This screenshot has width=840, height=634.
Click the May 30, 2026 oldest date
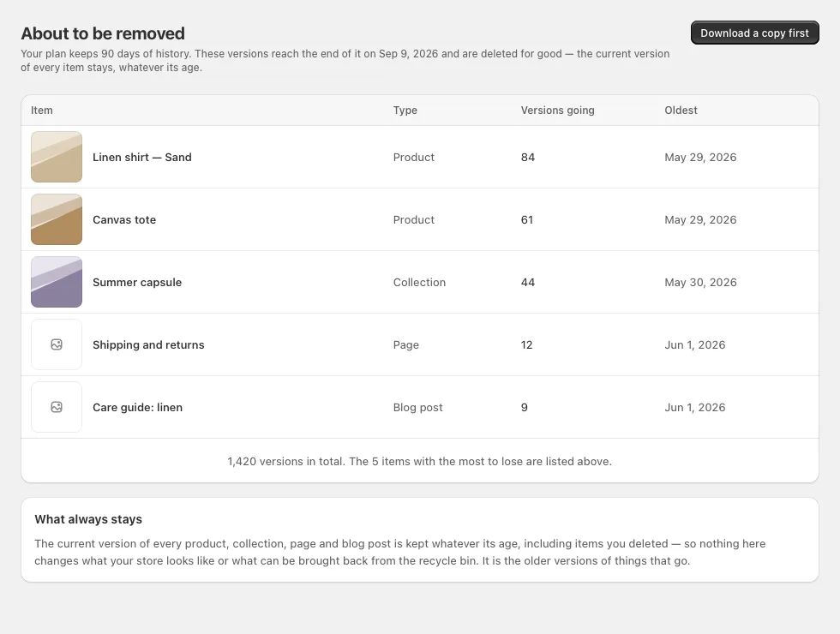(701, 282)
